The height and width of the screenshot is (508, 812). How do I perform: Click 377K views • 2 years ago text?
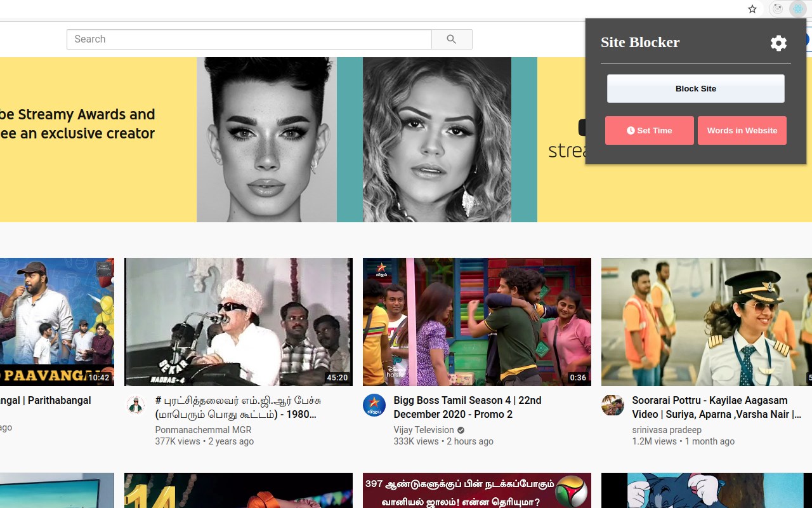204,441
